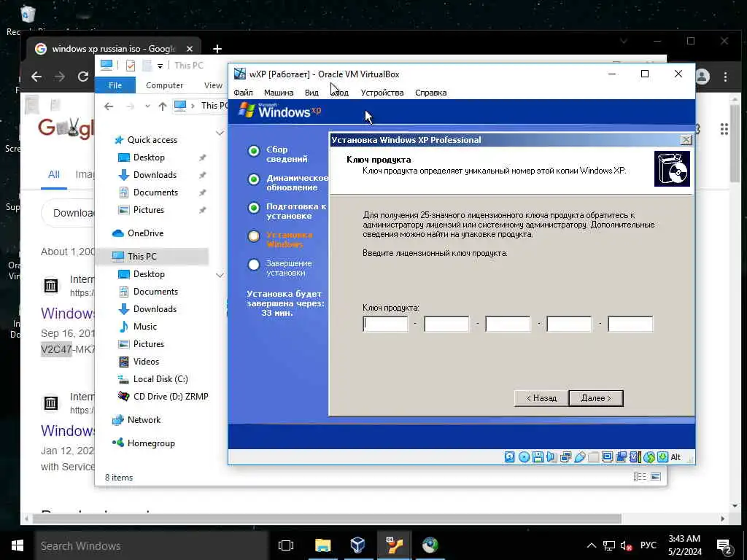Open Файл menu in VirtualBox

pos(243,93)
